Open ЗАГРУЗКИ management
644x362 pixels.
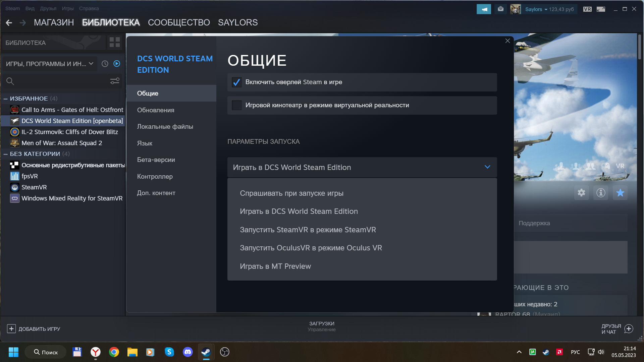(322, 326)
